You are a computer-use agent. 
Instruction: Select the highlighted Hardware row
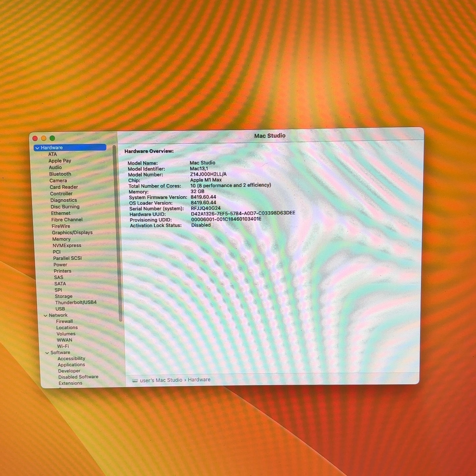click(70, 148)
